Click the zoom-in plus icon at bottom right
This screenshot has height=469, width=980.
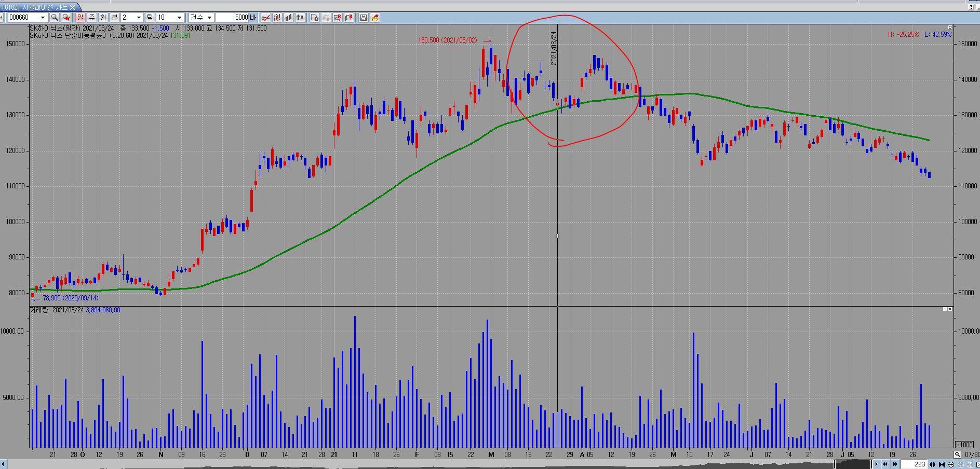click(951, 464)
